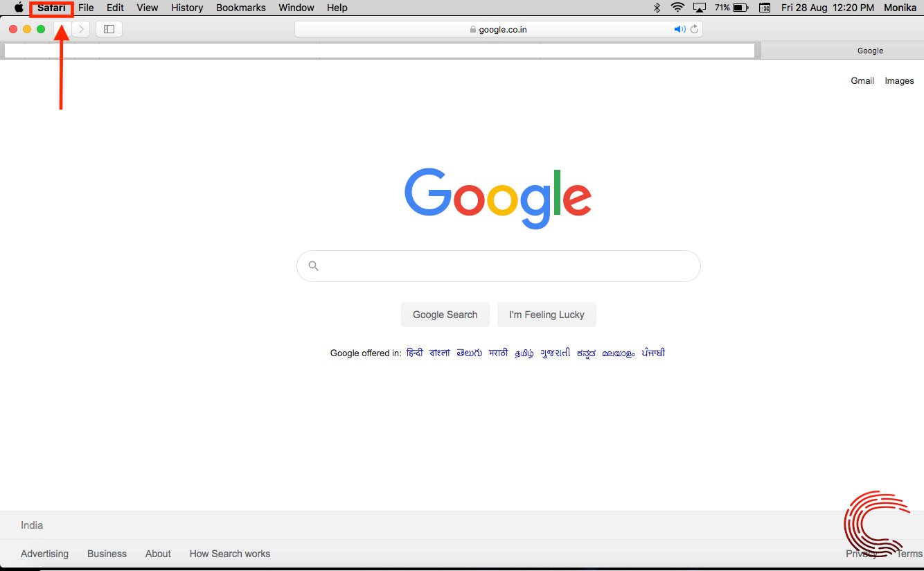Switch Google language to Tamil (தமிழ்)
Screen dimensions: 924x571
[524, 353]
